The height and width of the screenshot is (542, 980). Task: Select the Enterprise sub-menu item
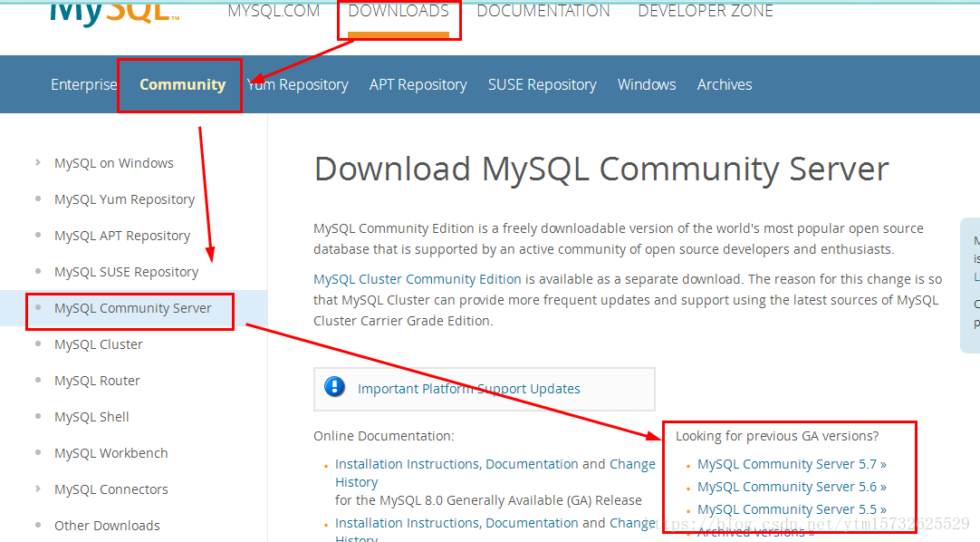pyautogui.click(x=83, y=84)
